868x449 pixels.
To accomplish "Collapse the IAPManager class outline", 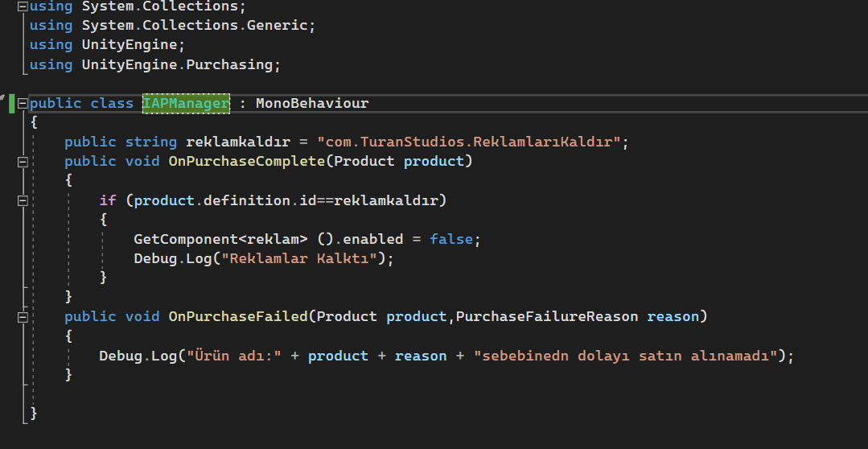I will click(23, 104).
